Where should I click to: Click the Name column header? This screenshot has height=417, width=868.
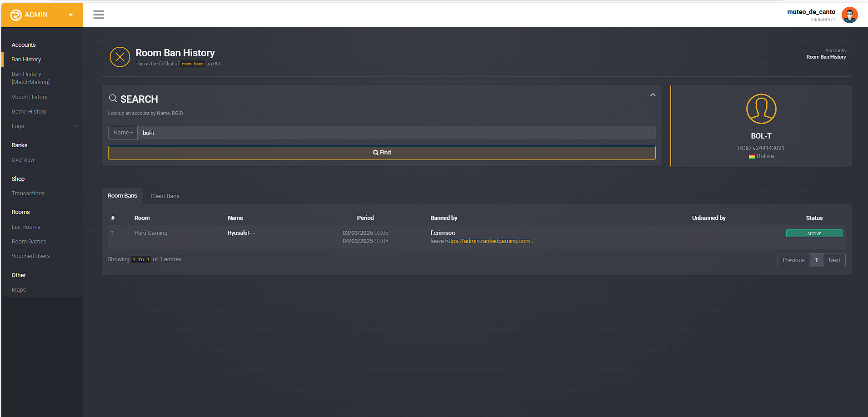pos(235,218)
